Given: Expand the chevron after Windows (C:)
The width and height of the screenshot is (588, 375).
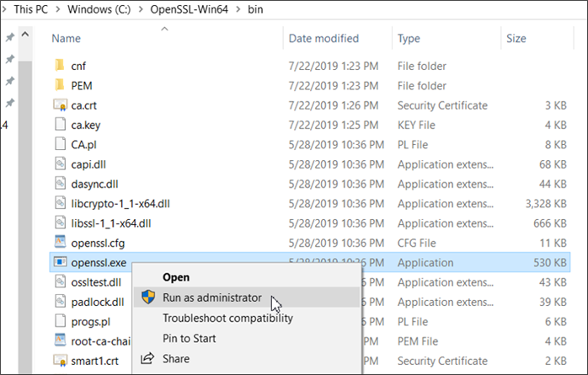Looking at the screenshot, I should (141, 9).
